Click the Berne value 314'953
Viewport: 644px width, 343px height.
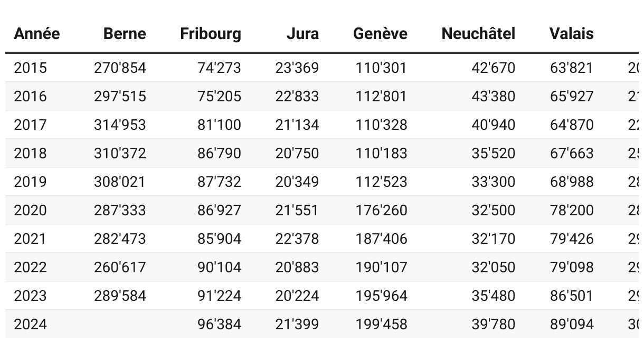pos(120,125)
